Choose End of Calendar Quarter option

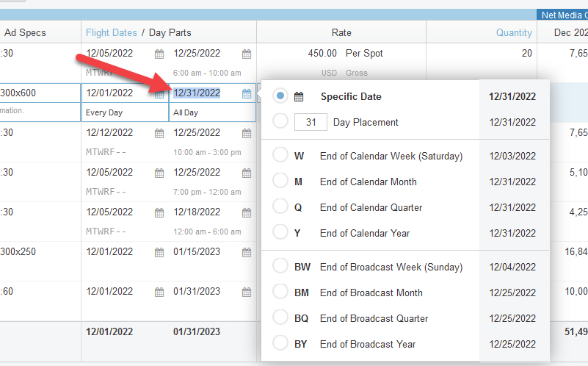click(280, 207)
